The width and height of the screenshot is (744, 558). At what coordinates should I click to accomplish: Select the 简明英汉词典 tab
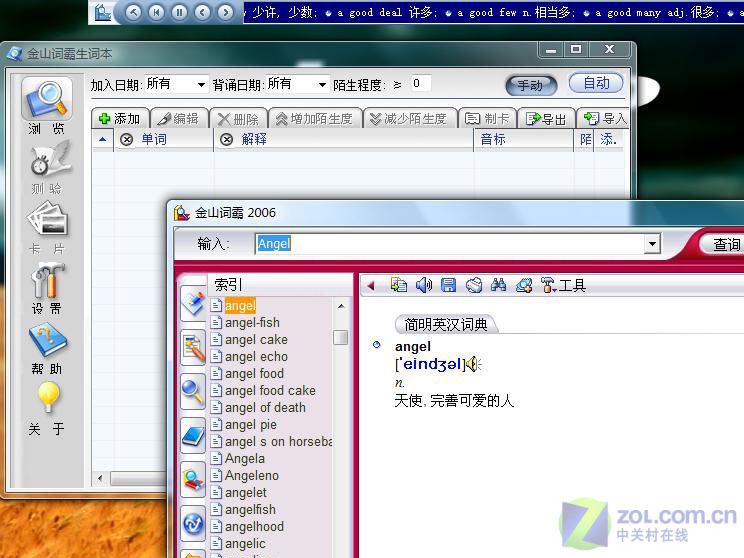pos(446,325)
